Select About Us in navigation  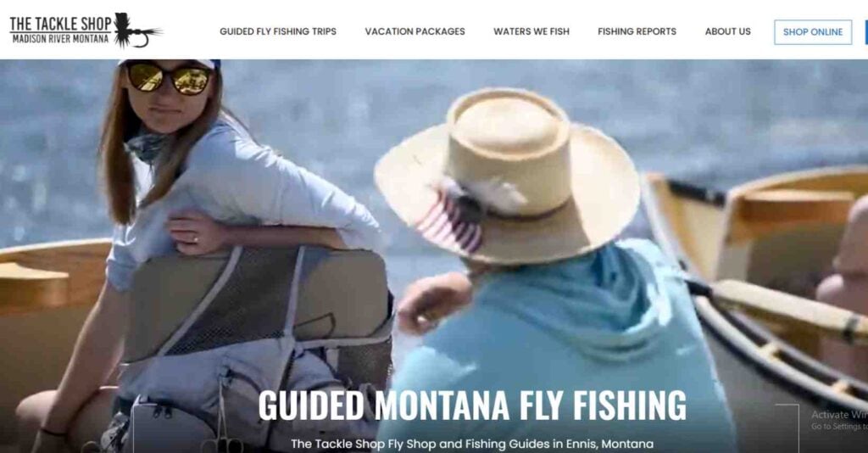[x=727, y=31]
